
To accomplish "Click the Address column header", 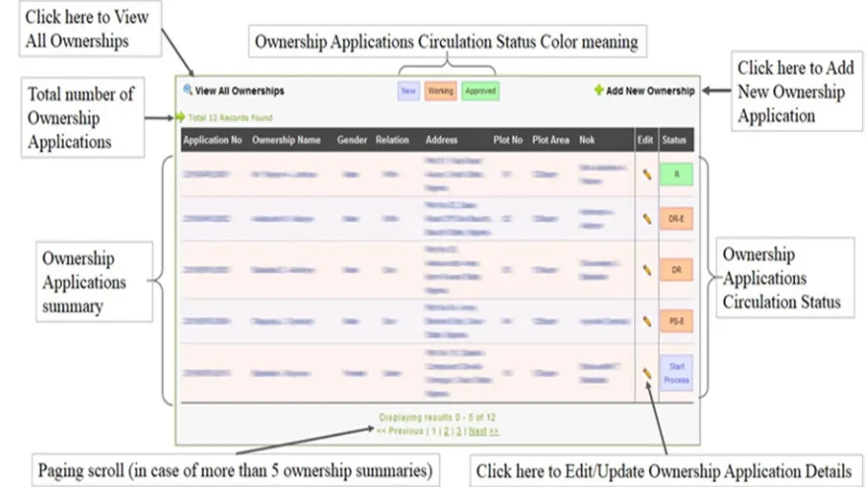I will pyautogui.click(x=441, y=140).
